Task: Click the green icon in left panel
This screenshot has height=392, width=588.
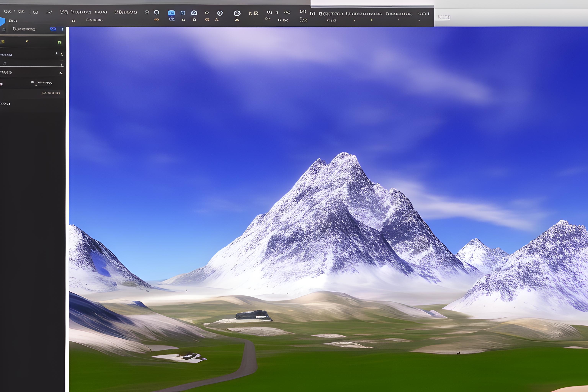Action: click(60, 42)
